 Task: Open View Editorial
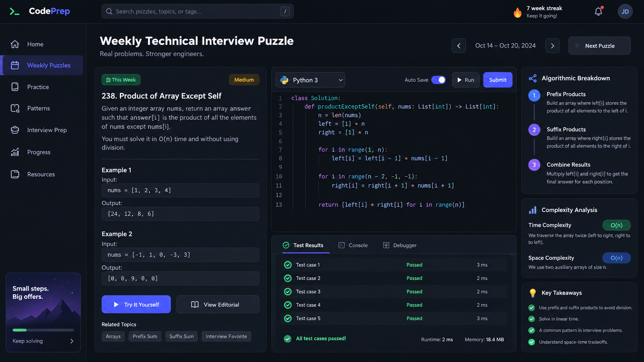click(x=218, y=304)
